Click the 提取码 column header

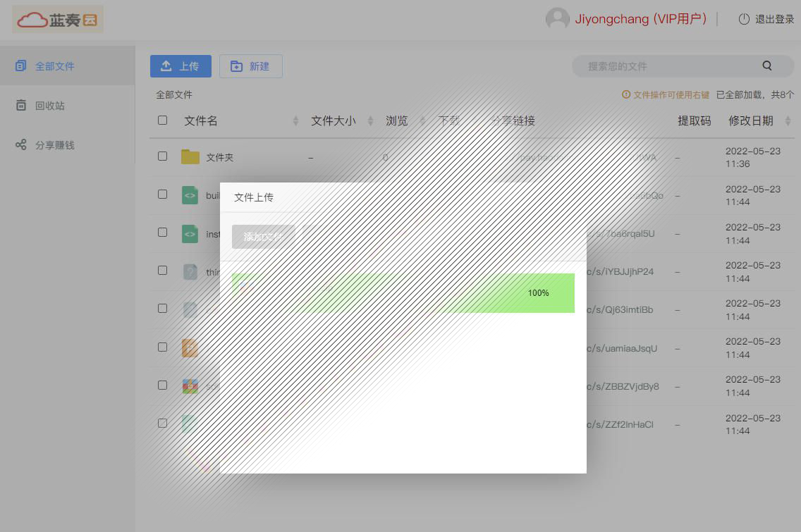coord(695,120)
